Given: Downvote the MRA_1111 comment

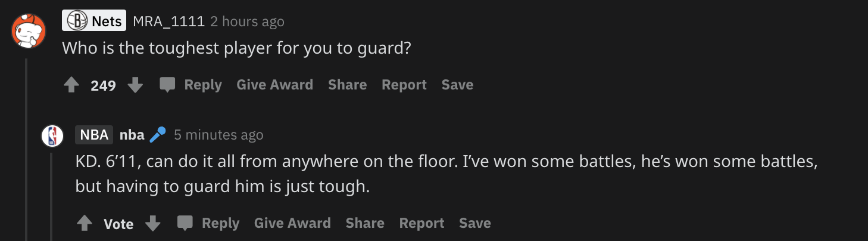Looking at the screenshot, I should 136,85.
